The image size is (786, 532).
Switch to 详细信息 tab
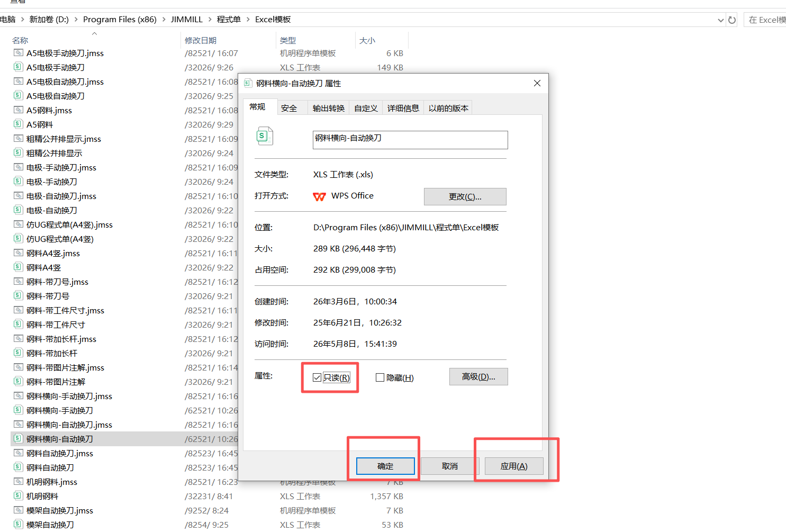click(x=403, y=108)
